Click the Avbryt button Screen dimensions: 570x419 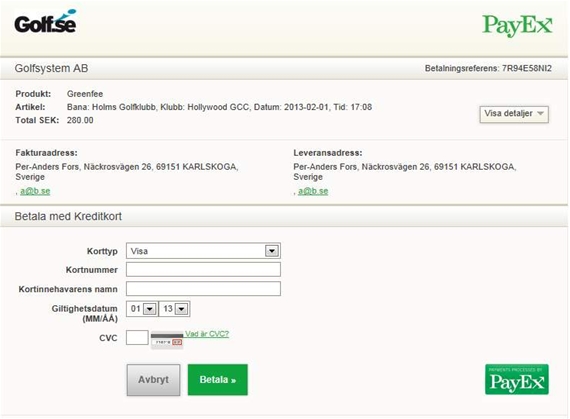pyautogui.click(x=153, y=379)
